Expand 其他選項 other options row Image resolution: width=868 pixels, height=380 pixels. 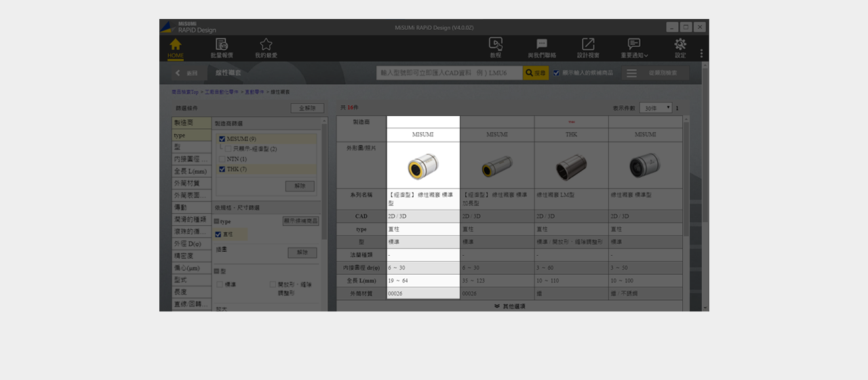[x=509, y=306]
